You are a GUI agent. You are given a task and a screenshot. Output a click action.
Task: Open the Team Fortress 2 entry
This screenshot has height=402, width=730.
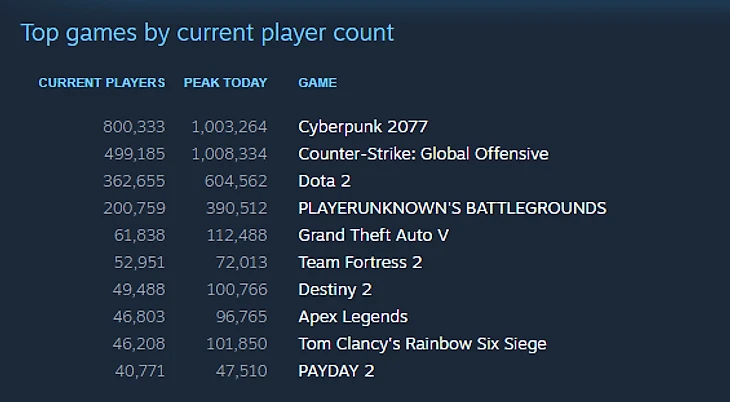point(360,262)
